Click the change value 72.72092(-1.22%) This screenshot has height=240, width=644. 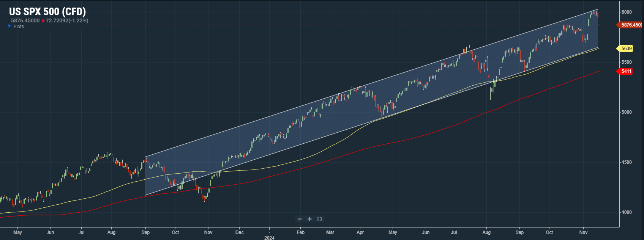(67, 20)
